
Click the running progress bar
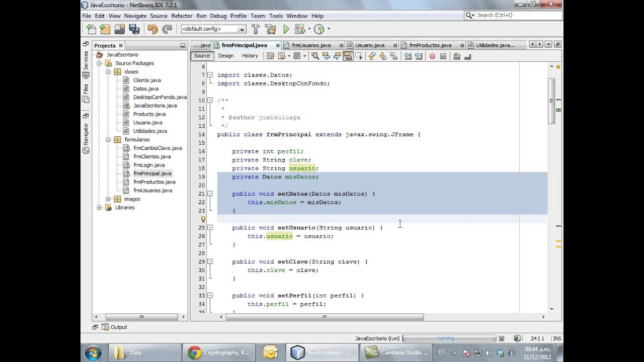tap(449, 338)
